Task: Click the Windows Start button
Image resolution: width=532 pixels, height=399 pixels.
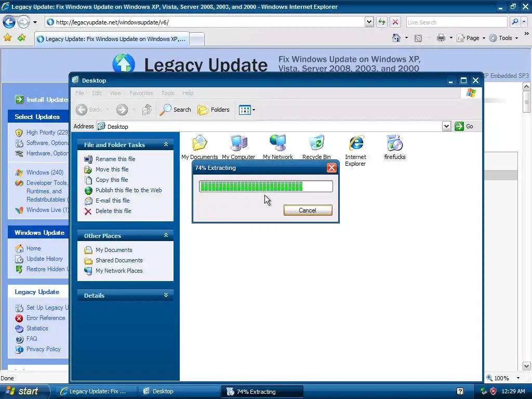Action: (24, 391)
